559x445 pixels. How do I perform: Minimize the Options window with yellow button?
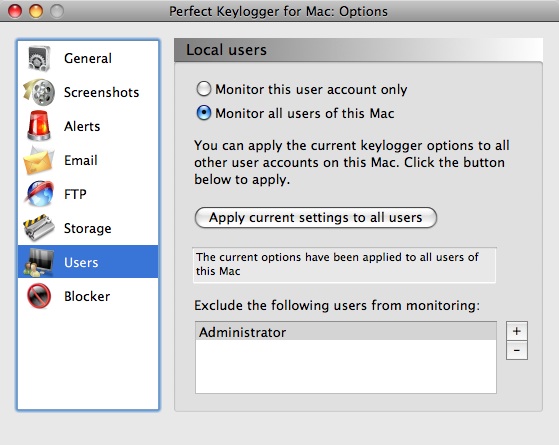pyautogui.click(x=36, y=11)
